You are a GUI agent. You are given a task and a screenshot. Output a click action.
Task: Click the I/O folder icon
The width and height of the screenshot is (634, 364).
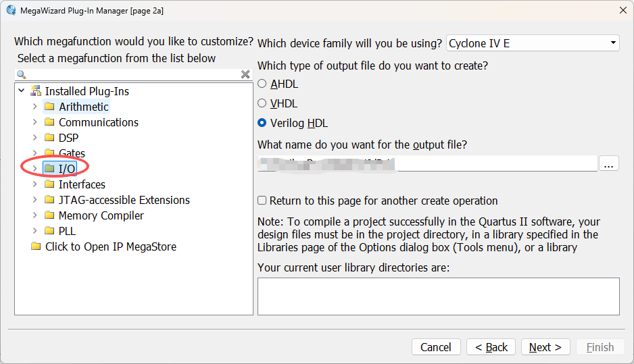coord(49,168)
